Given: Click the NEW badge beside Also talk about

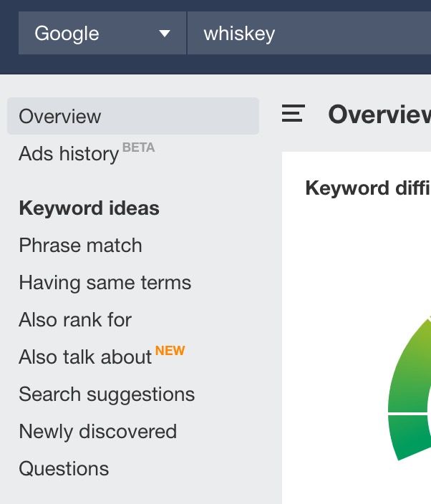Looking at the screenshot, I should click(170, 350).
